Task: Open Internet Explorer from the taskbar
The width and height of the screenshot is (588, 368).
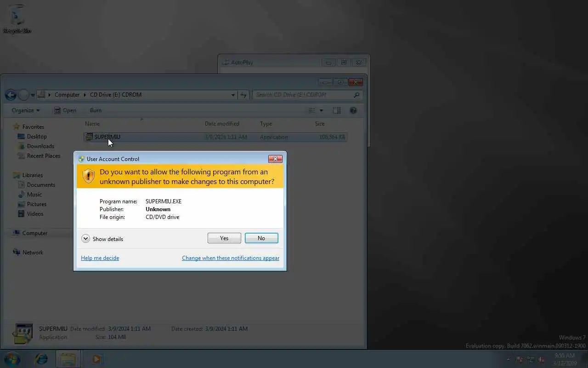Action: (41, 359)
